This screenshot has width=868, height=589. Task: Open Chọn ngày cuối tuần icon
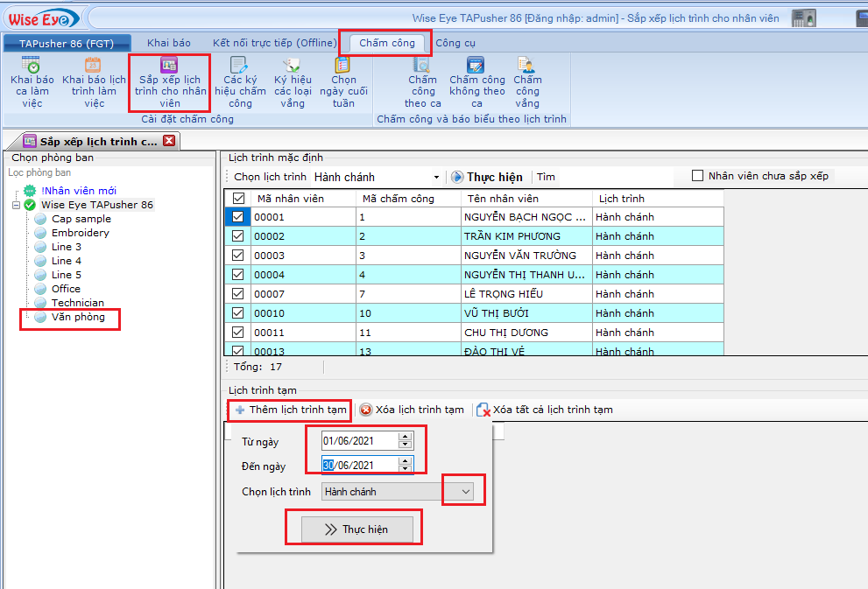click(x=343, y=66)
